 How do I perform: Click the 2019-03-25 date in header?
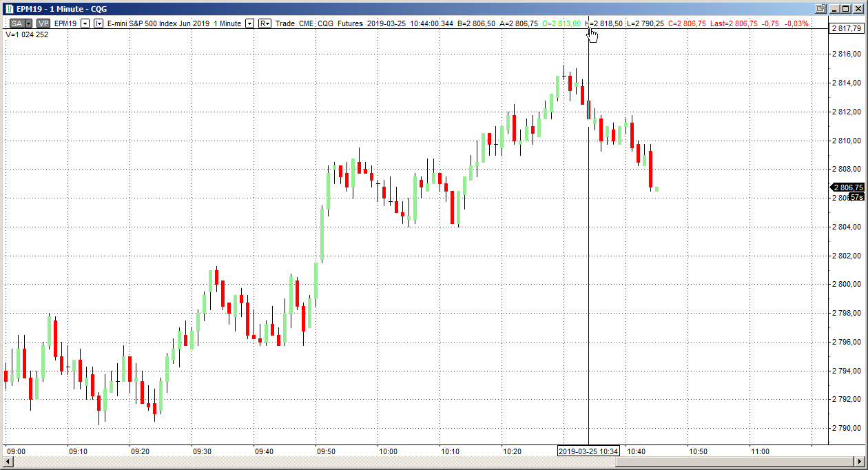386,23
